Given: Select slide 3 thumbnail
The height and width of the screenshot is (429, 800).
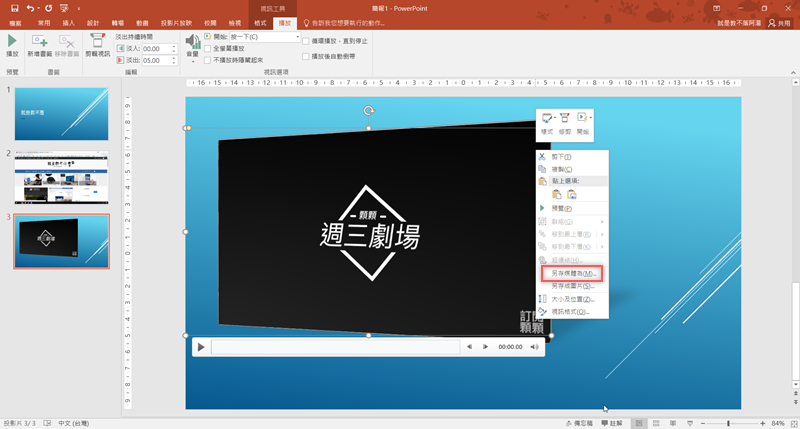Looking at the screenshot, I should [61, 241].
